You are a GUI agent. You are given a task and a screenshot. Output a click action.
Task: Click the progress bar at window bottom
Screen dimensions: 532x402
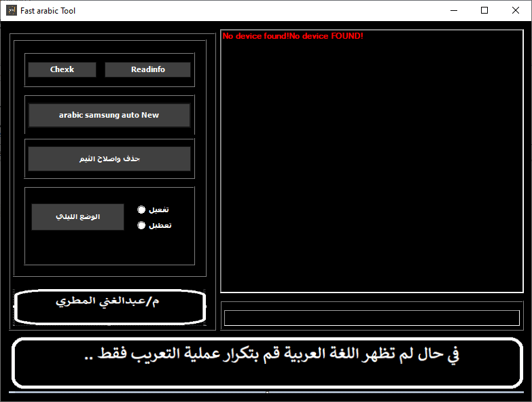tap(266, 392)
